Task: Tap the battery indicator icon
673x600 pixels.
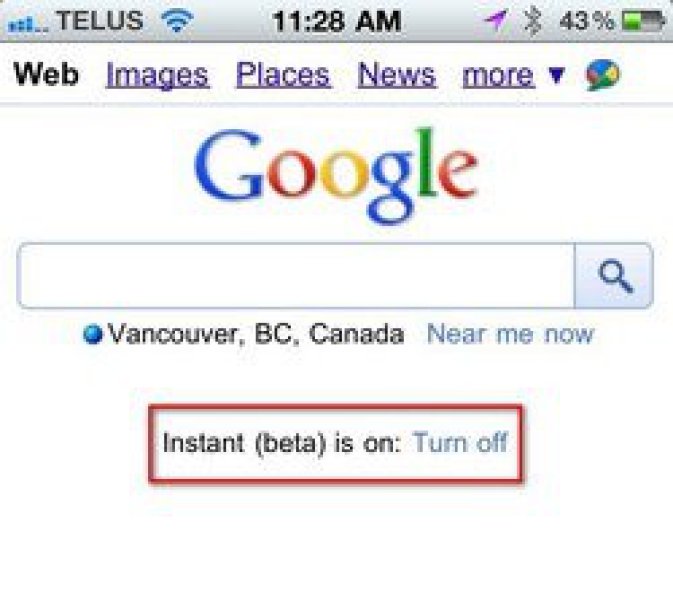Action: click(643, 20)
